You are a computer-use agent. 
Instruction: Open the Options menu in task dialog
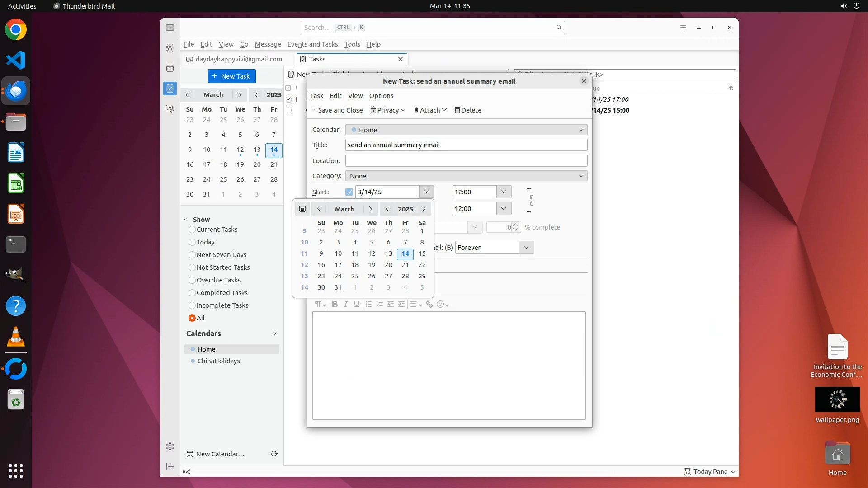click(x=381, y=96)
